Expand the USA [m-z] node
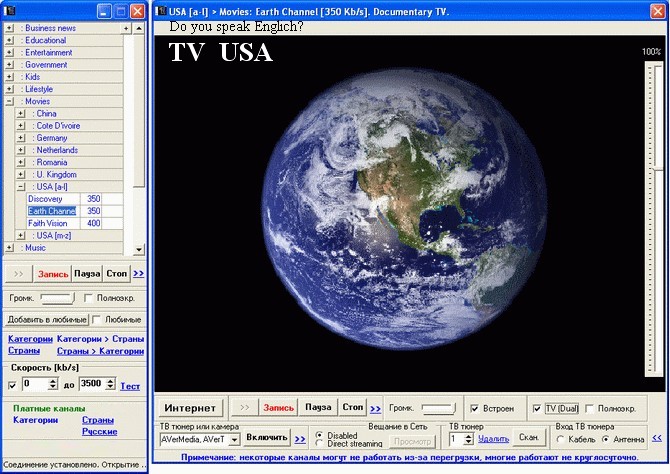The image size is (670, 474). point(21,236)
